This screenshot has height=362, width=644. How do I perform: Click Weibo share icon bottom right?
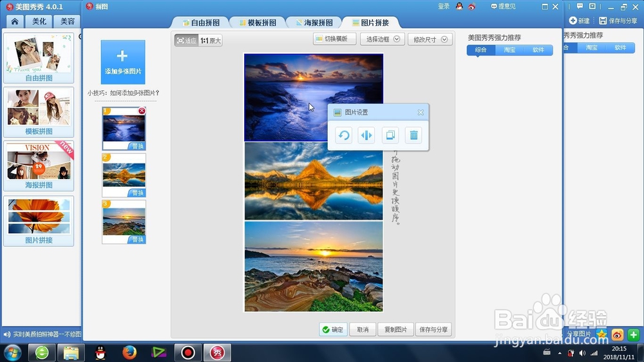(618, 335)
